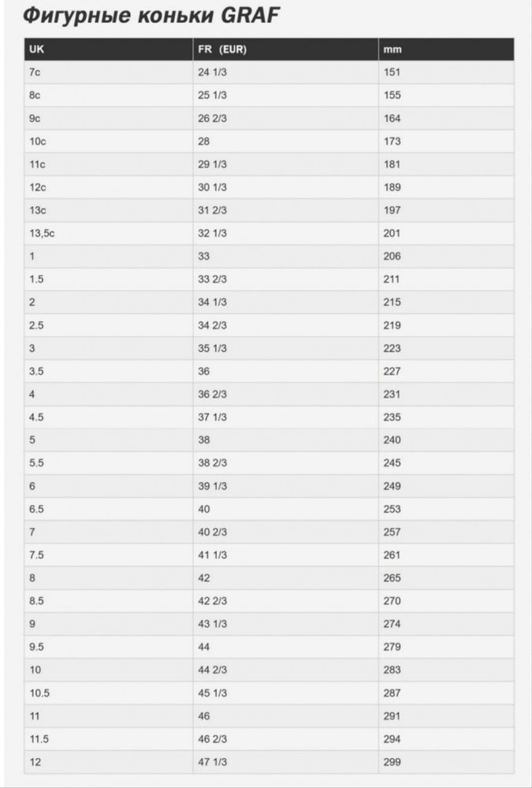The height and width of the screenshot is (788, 532).
Task: Click the 257 mm value
Action: pyautogui.click(x=392, y=532)
